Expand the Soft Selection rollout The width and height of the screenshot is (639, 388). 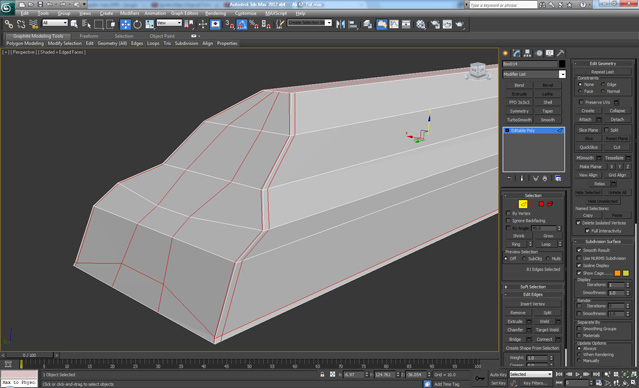(533, 287)
